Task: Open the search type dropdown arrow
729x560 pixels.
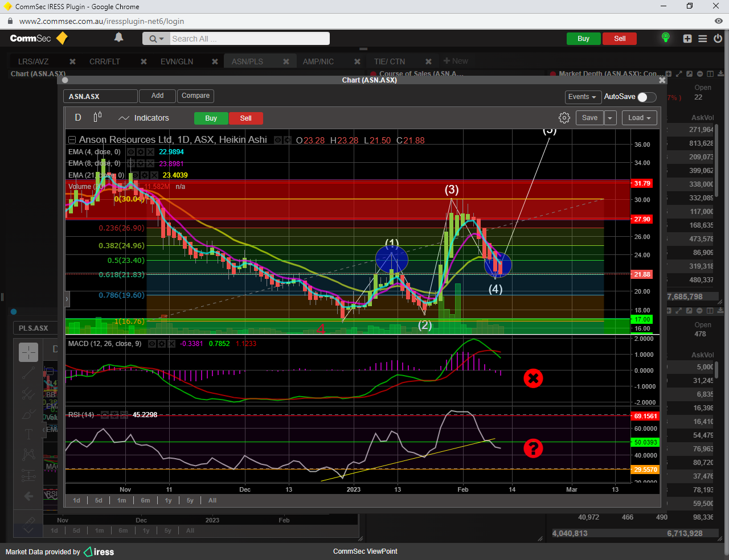Action: click(x=157, y=39)
